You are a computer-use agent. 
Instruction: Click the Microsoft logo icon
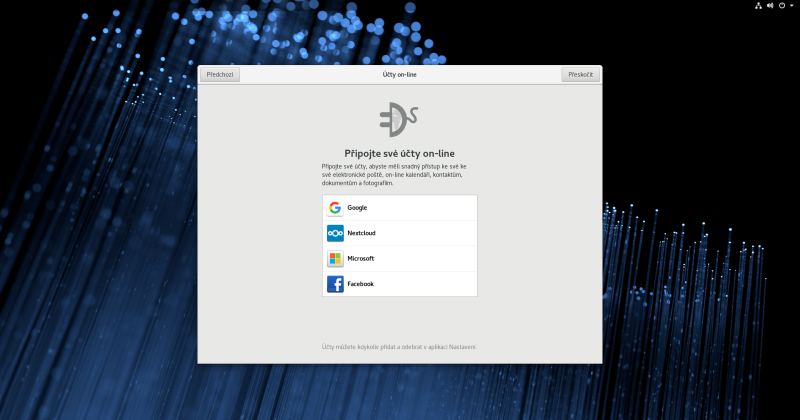pyautogui.click(x=335, y=259)
